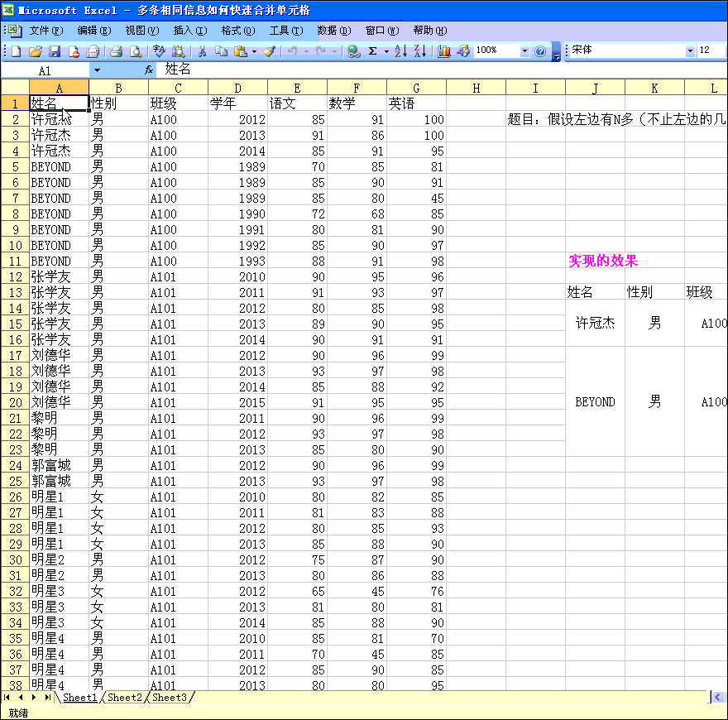Select row 12 header

15,276
